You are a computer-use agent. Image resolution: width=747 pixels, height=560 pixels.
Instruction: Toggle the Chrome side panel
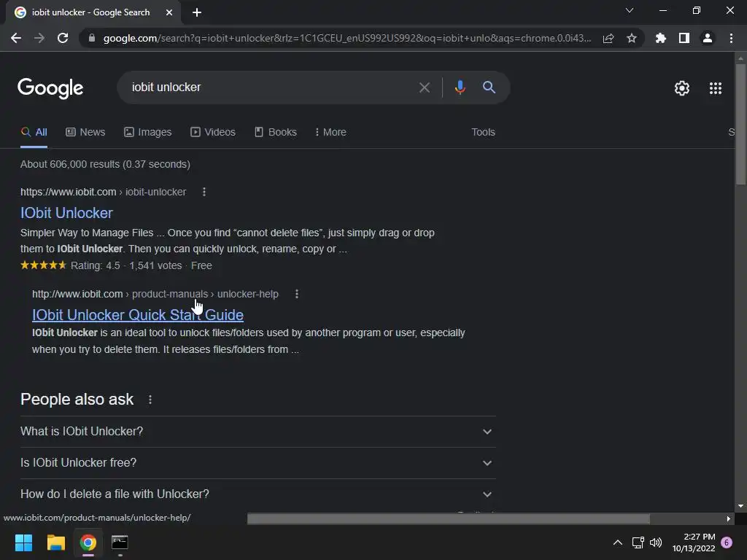(684, 38)
